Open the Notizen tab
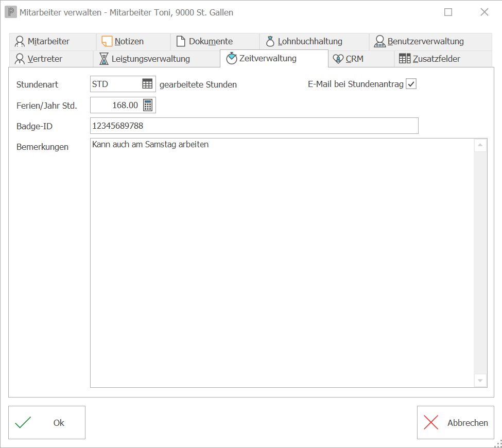 133,42
